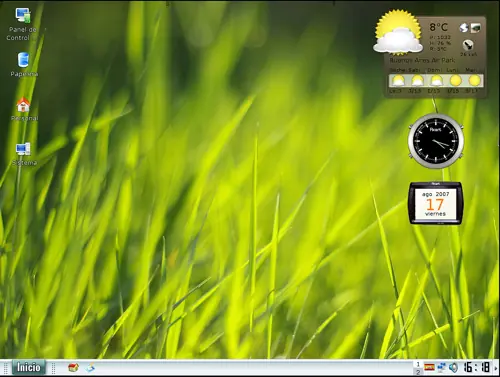Viewport: 500px width, 377px height.
Task: Click the Buenos Aires Air Park location text
Action: (x=422, y=60)
